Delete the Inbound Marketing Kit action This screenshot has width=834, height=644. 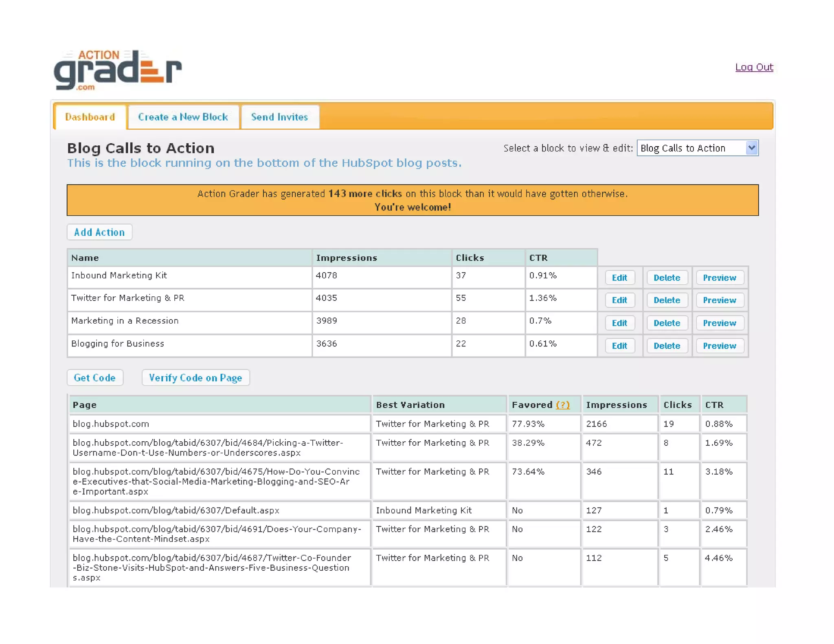pyautogui.click(x=666, y=278)
